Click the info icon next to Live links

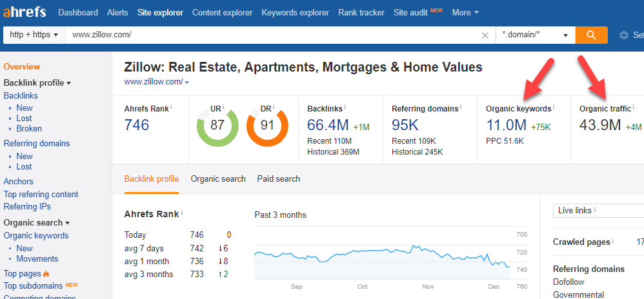click(x=595, y=209)
